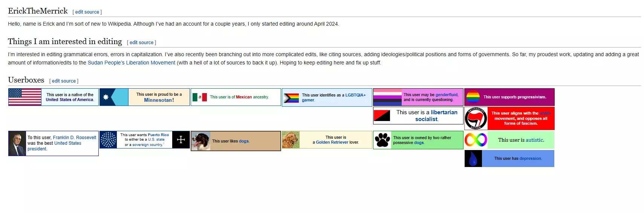Click the rainbow infinity autism symbol
644x213 pixels.
click(476, 140)
